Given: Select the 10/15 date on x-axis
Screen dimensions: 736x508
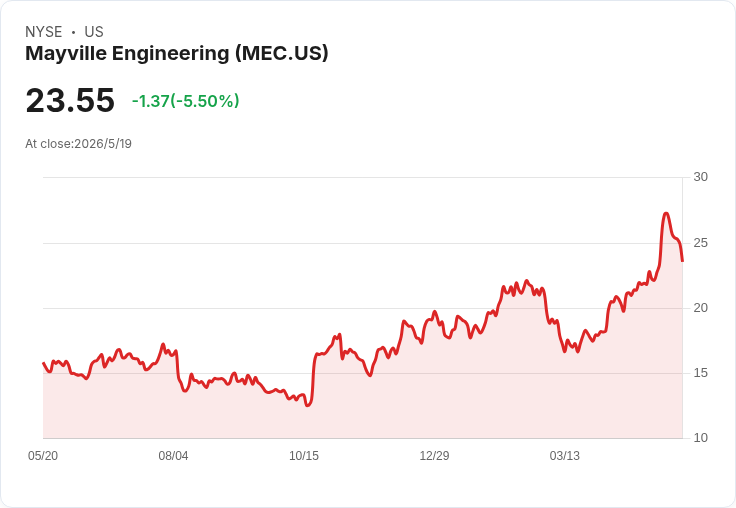Looking at the screenshot, I should (x=304, y=456).
